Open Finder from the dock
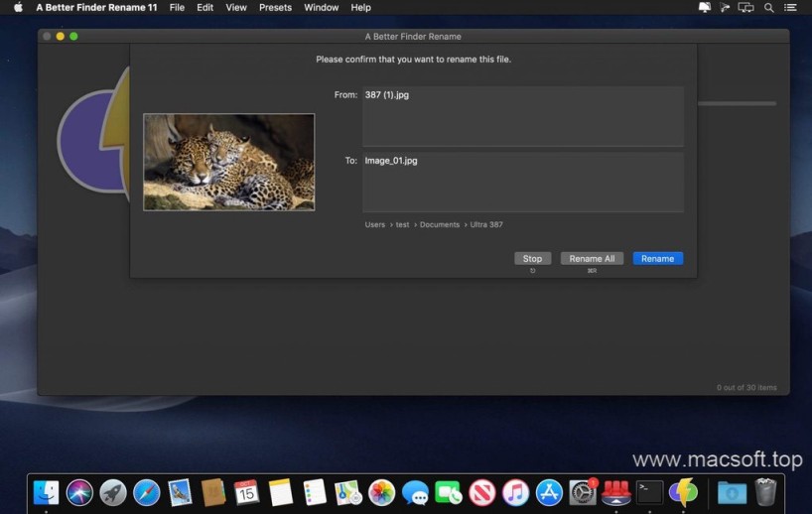Screen dimensions: 812x514 [46, 491]
